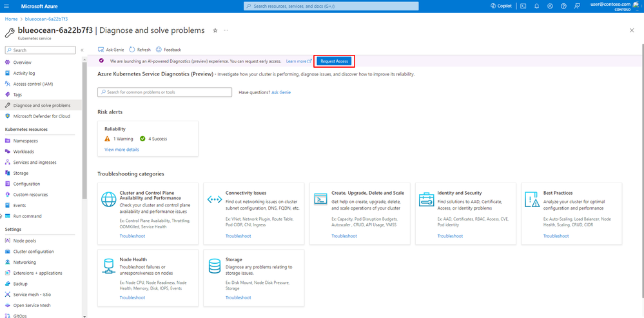This screenshot has width=644, height=318.
Task: Troubleshoot Identity and Security
Action: click(450, 236)
